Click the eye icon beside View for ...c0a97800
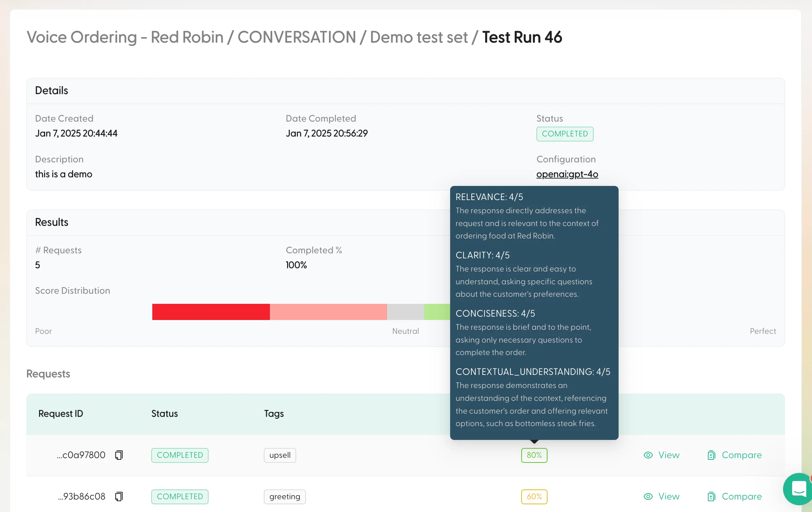The image size is (812, 512). [x=648, y=455]
